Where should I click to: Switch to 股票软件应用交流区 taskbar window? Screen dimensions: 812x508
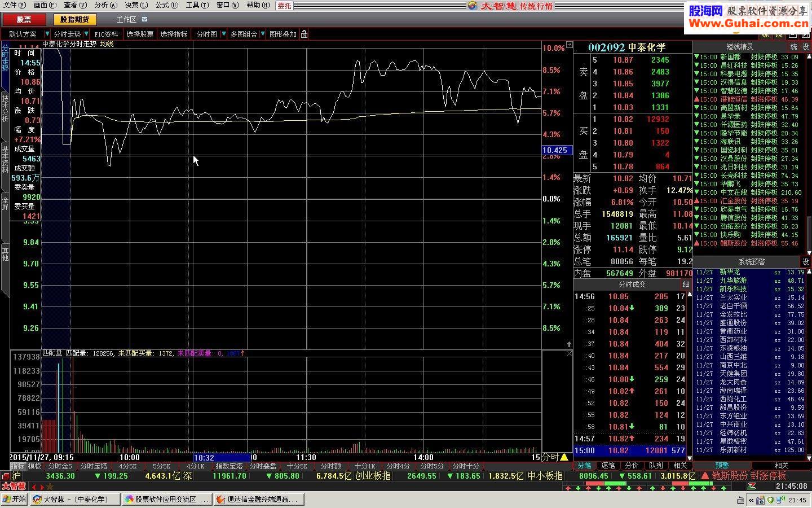coord(168,499)
